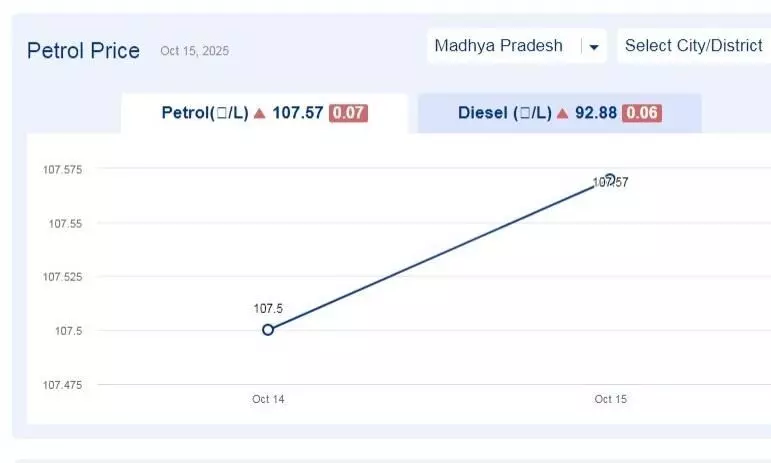Open the Madhya Pradesh state selector

click(500, 46)
